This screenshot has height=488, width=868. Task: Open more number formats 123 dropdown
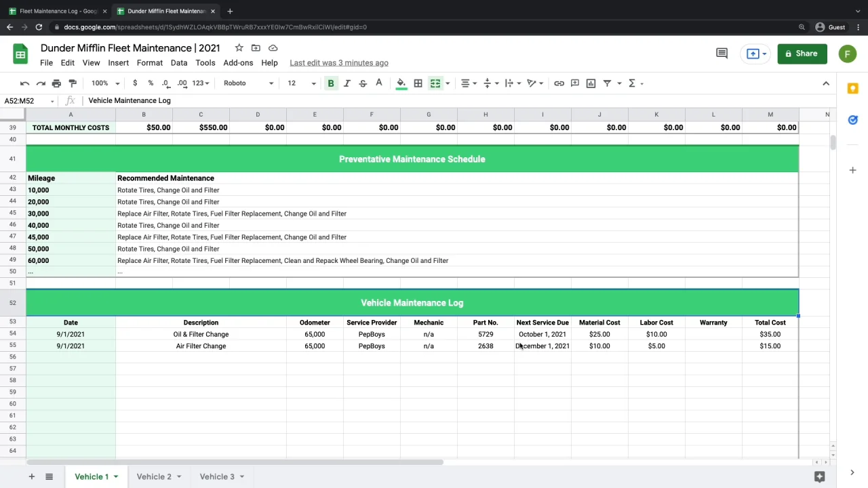pos(201,83)
